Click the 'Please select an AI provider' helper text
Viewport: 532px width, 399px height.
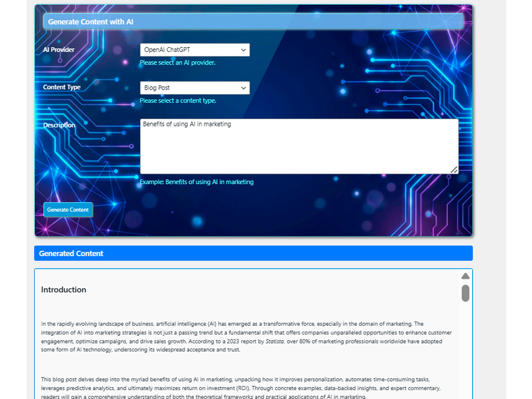point(177,63)
